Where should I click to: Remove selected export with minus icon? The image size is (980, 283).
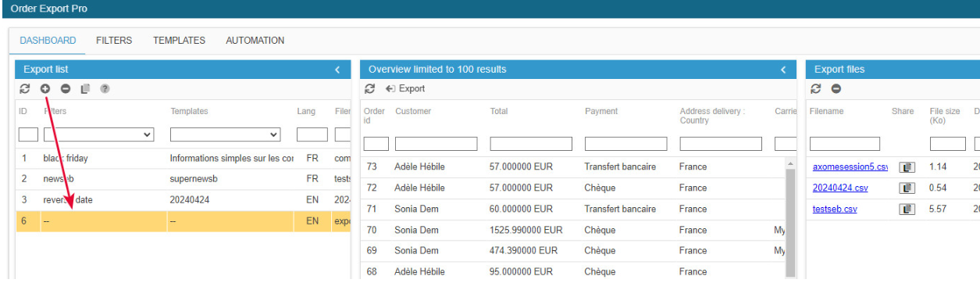66,89
